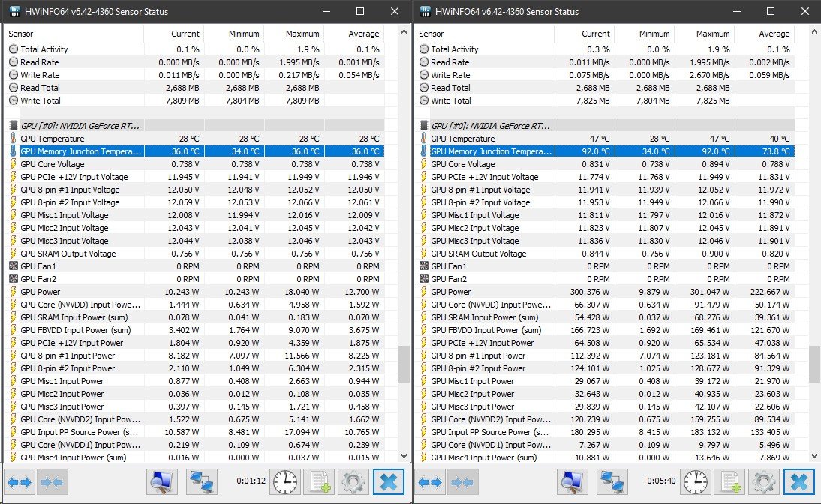Click thermometer icon of GPU Temperature in left window
The width and height of the screenshot is (821, 504).
pyautogui.click(x=13, y=139)
